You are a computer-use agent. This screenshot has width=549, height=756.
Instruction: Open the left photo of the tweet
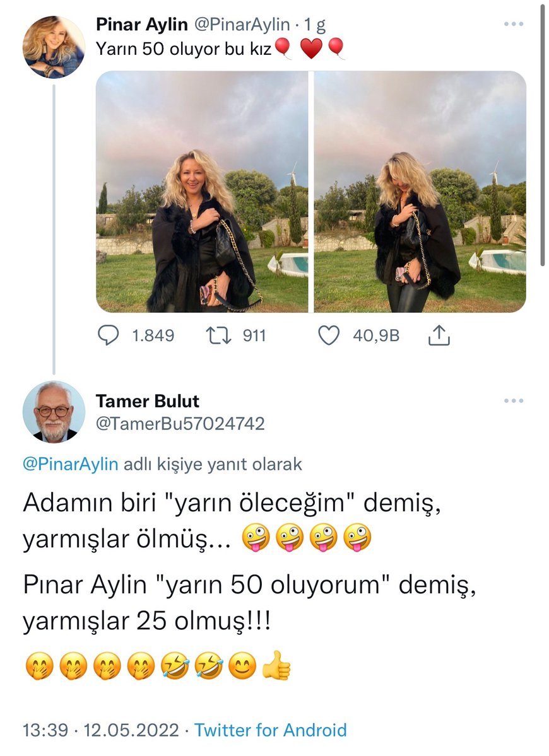(x=202, y=192)
